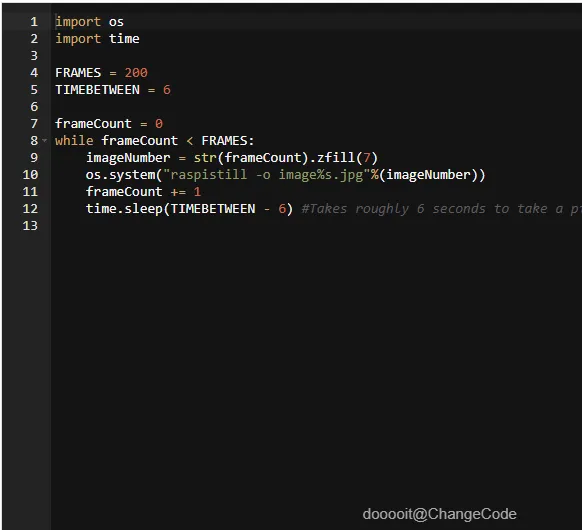Click the number 6 on line 5
This screenshot has width=582, height=530.
(x=167, y=90)
